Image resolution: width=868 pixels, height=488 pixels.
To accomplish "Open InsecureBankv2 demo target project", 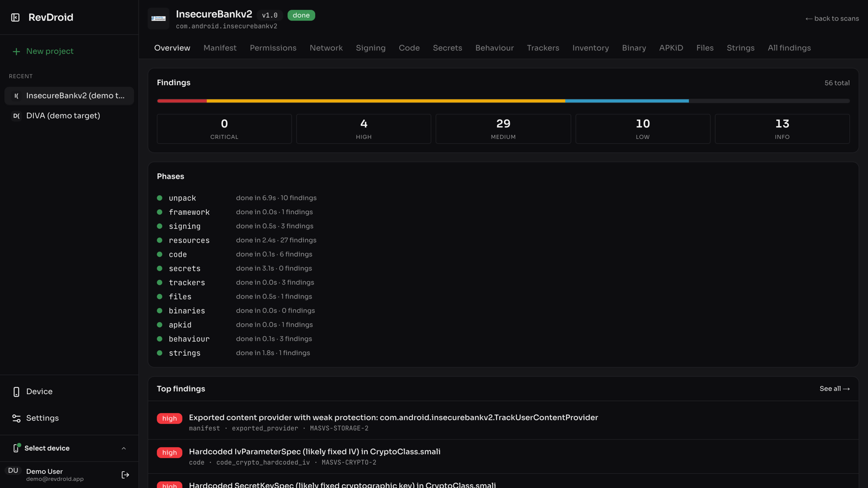I will point(69,95).
